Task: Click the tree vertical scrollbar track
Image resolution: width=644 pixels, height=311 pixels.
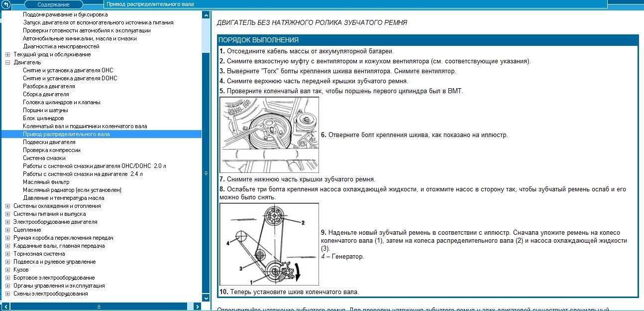Action: [x=206, y=156]
